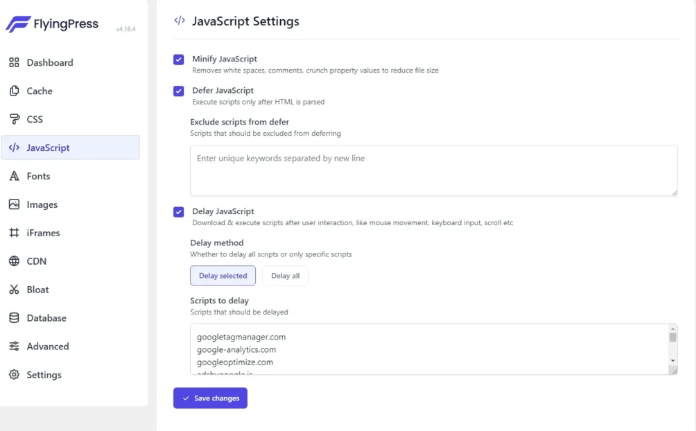Toggle the Defer JavaScript checkbox
Viewport: 696px width, 431px height.
(x=179, y=91)
